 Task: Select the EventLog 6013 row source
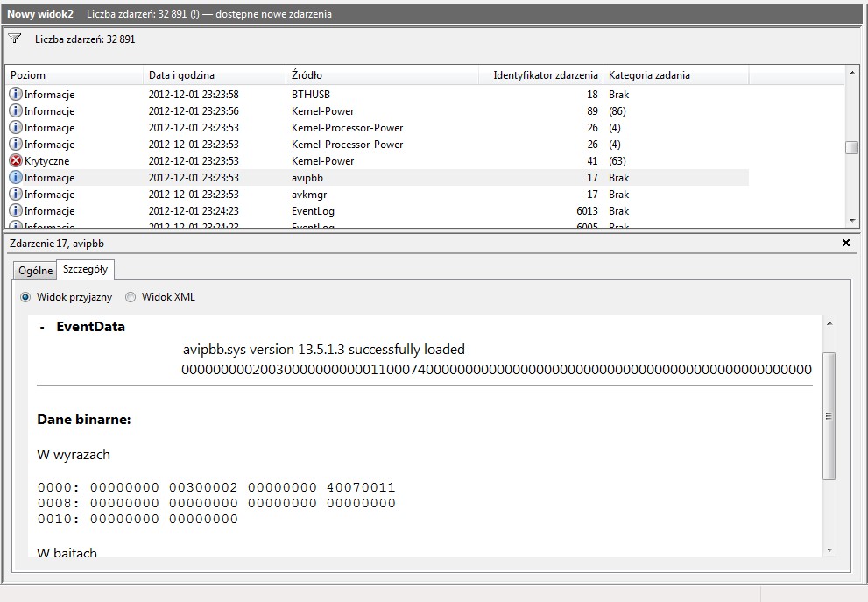[313, 211]
